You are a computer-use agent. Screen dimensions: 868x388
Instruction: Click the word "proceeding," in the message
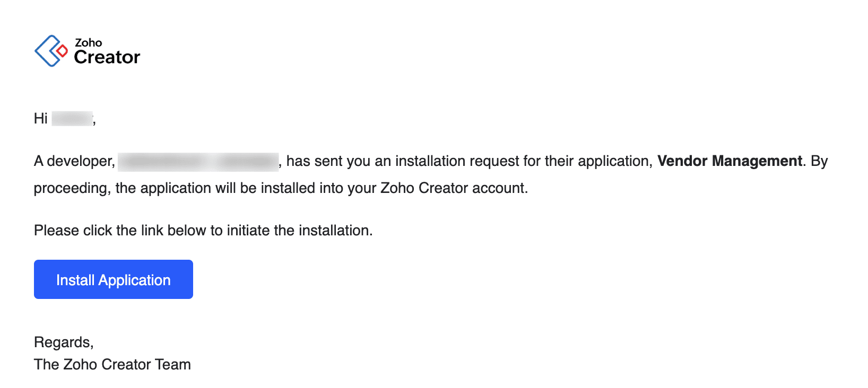pyautogui.click(x=72, y=188)
